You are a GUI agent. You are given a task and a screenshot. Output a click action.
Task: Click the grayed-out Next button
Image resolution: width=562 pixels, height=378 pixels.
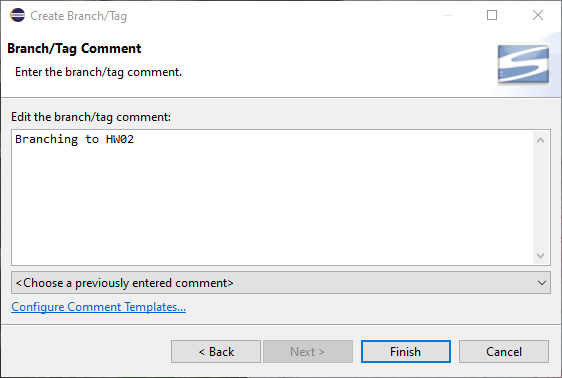tap(308, 351)
